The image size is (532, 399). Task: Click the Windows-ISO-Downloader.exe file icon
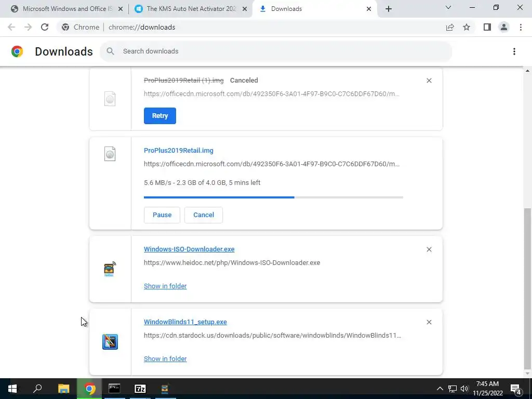pyautogui.click(x=110, y=269)
